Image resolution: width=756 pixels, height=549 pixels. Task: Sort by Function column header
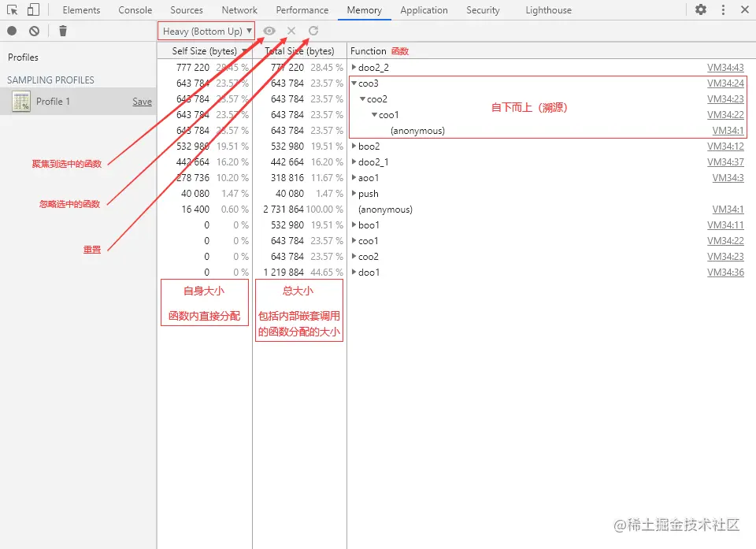pyautogui.click(x=369, y=50)
